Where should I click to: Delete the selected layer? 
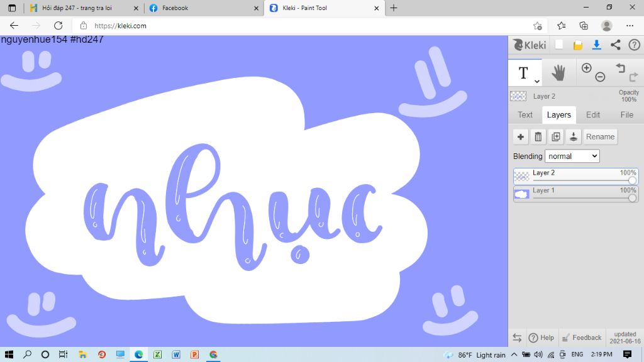coord(538,136)
